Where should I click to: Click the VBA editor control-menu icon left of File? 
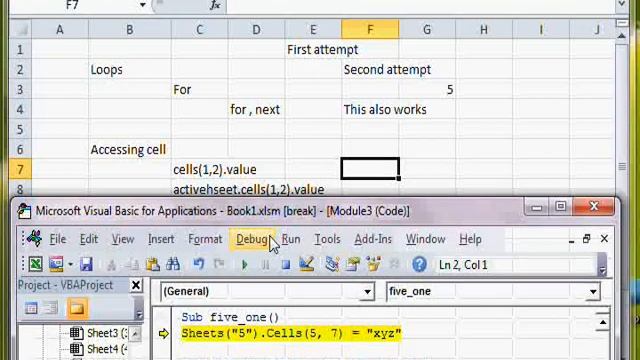34,238
